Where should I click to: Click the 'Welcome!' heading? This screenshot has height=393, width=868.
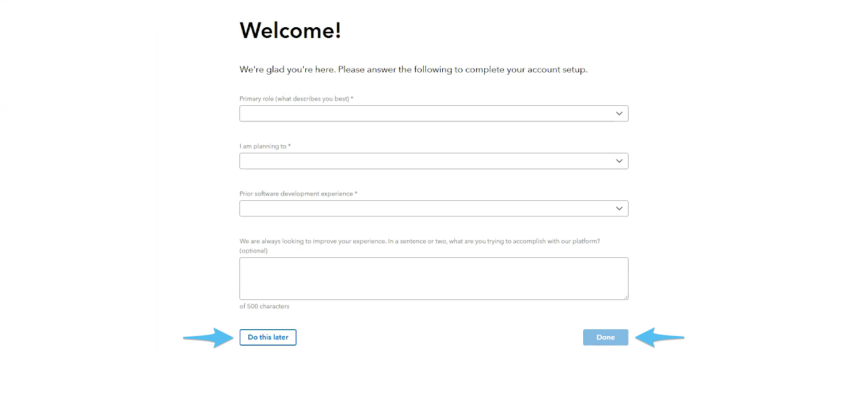290,31
